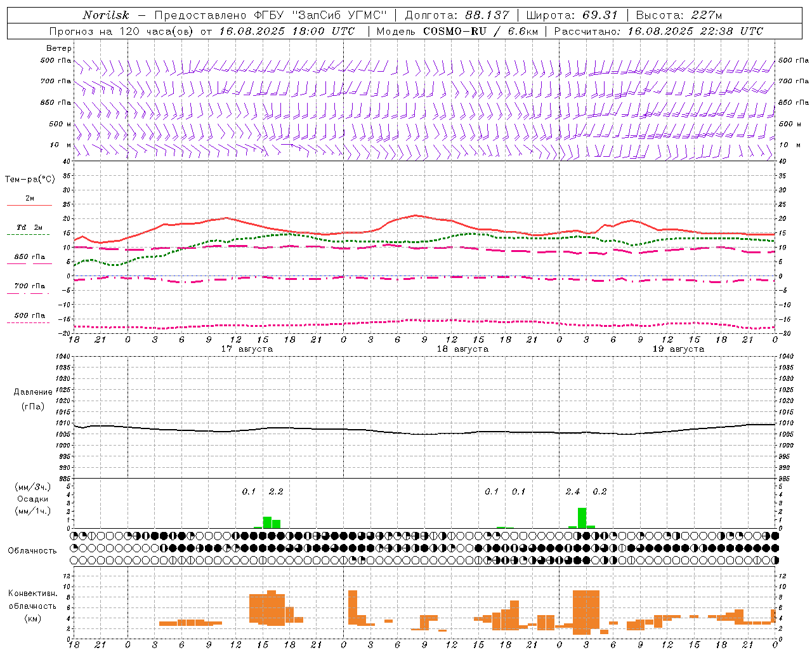Select the 'Долгота: 88.137' longitude value
Viewport: 812px width, 650px height.
coord(457,15)
